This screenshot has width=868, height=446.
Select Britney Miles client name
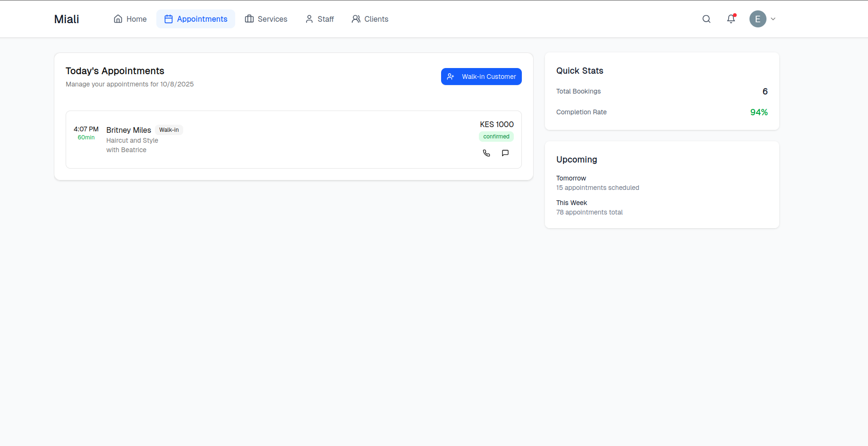(128, 130)
